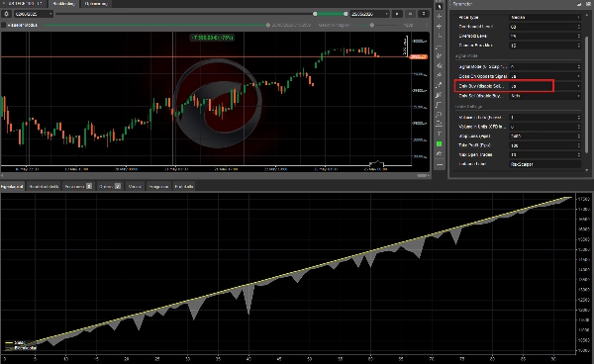The image size is (594, 364).
Task: Adjust the Volume in Lots stepper
Action: pyautogui.click(x=578, y=118)
